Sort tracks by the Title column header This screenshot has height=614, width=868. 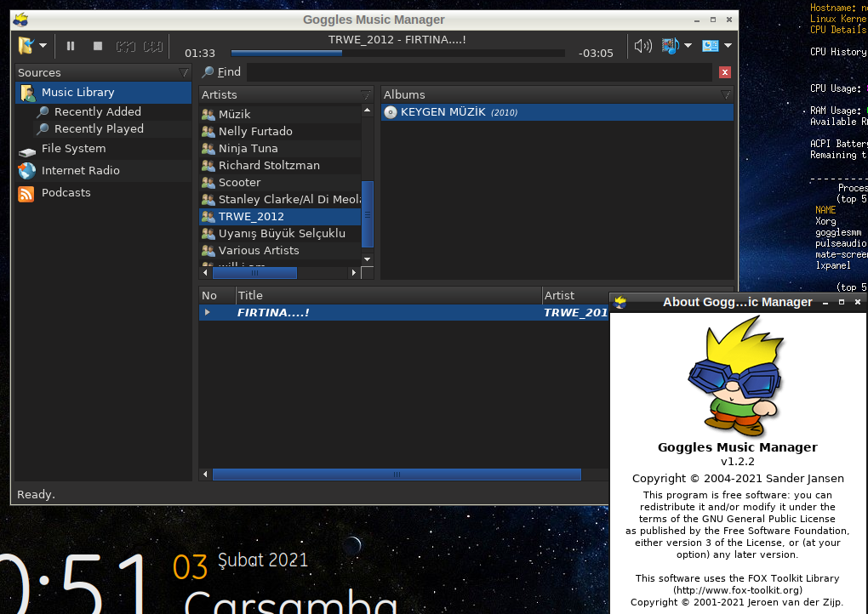[x=389, y=296]
